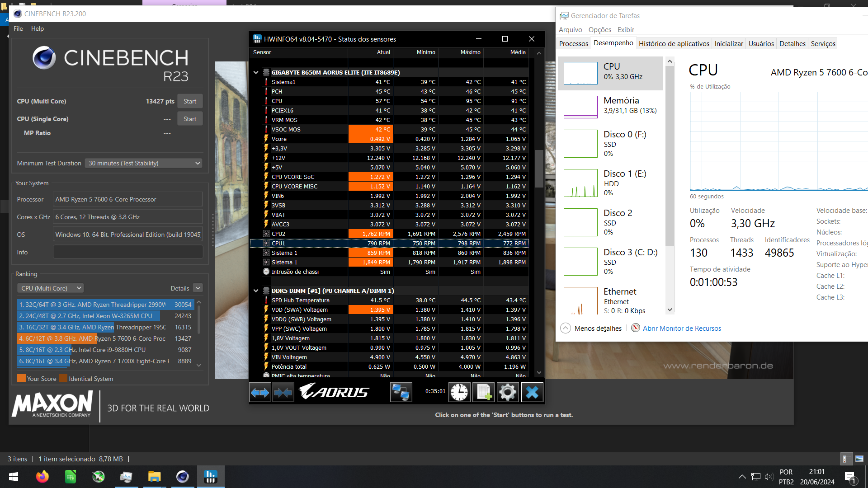This screenshot has width=868, height=488.
Task: Click the Vcore voltage lightning icon
Action: click(266, 139)
